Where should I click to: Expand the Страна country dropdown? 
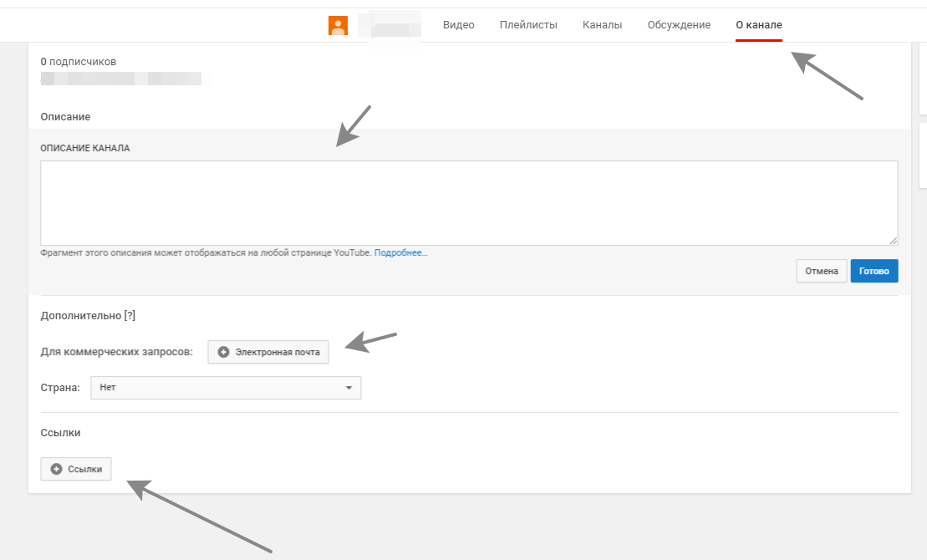point(225,388)
